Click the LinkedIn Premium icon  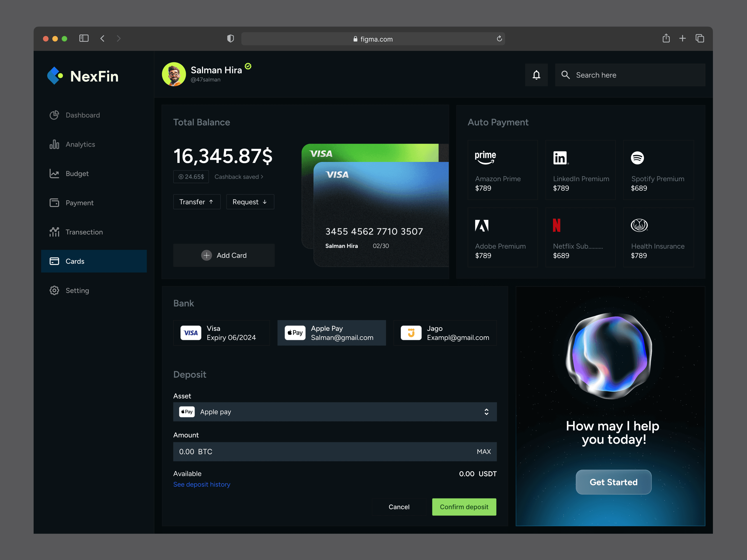coord(560,158)
